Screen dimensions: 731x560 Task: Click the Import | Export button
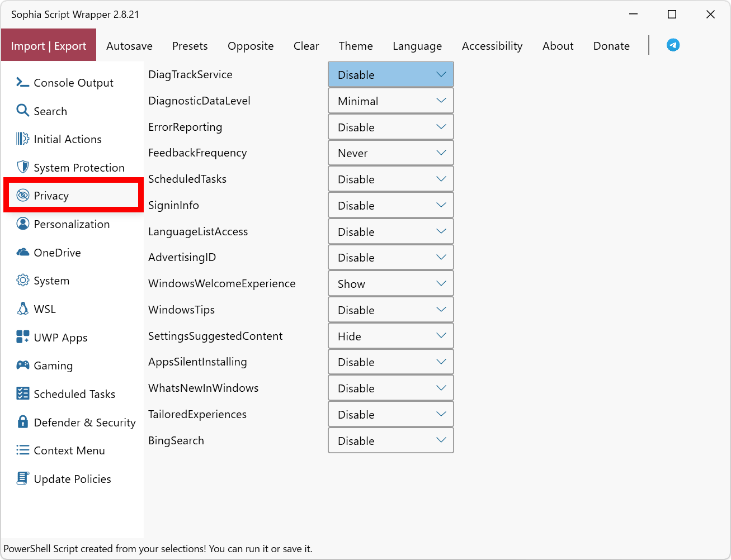coord(49,46)
